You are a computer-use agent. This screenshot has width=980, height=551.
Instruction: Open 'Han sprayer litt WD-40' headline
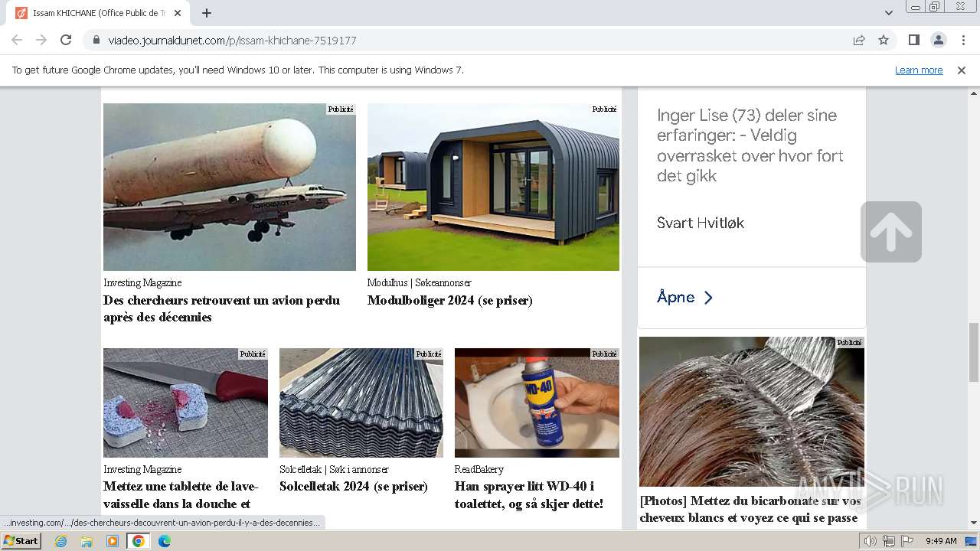(x=529, y=495)
